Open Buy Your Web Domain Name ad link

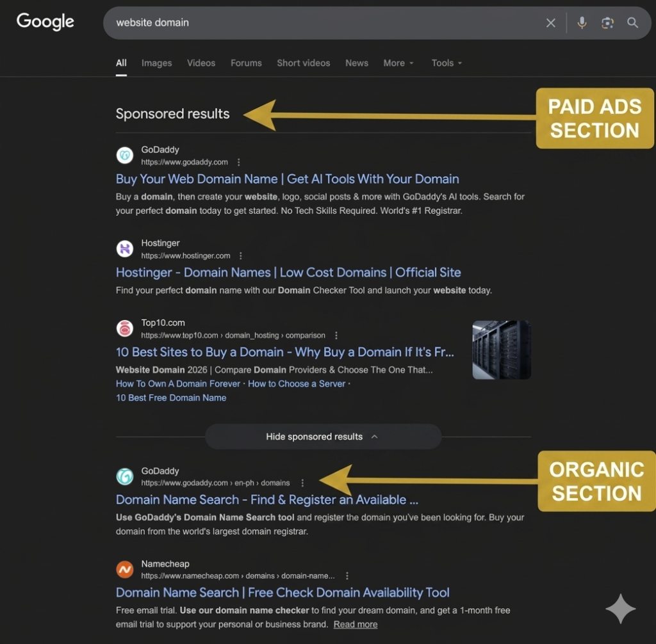[288, 179]
